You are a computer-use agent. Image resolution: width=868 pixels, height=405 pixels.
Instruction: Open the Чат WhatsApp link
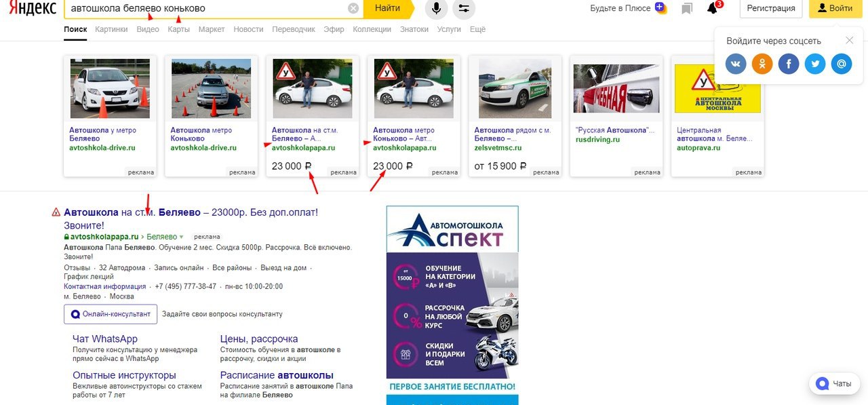click(105, 339)
